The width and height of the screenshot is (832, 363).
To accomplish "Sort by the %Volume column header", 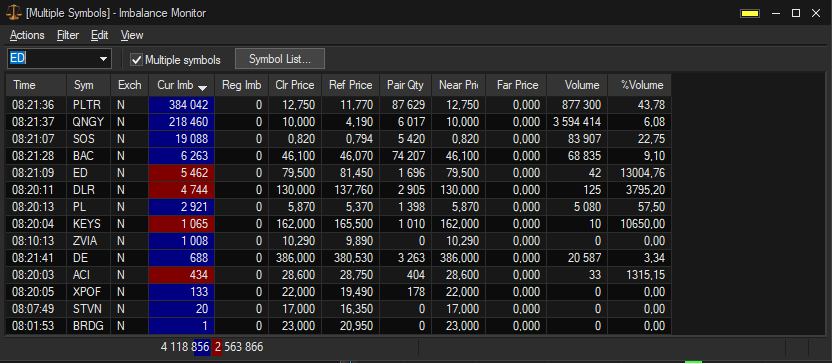I will click(639, 85).
